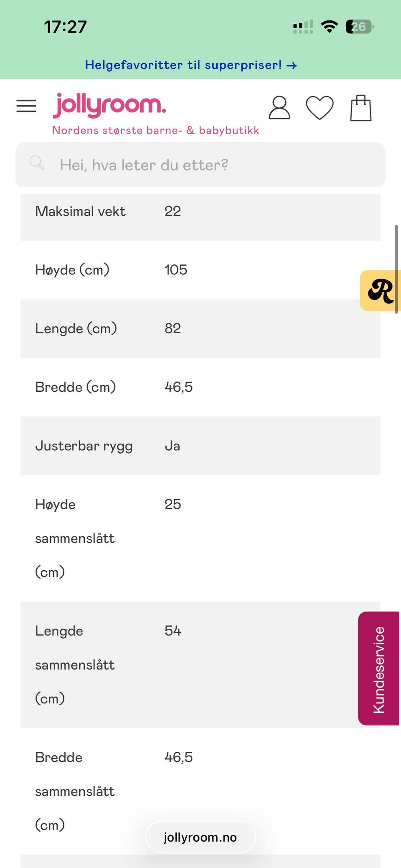Viewport: 401px width, 868px height.
Task: Tap the jollyroom.no address pill
Action: click(200, 837)
